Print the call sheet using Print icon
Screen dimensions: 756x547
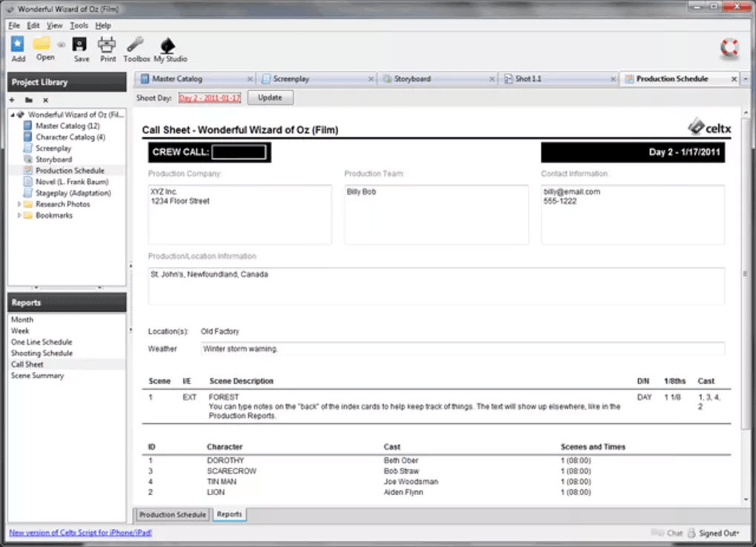tap(107, 44)
